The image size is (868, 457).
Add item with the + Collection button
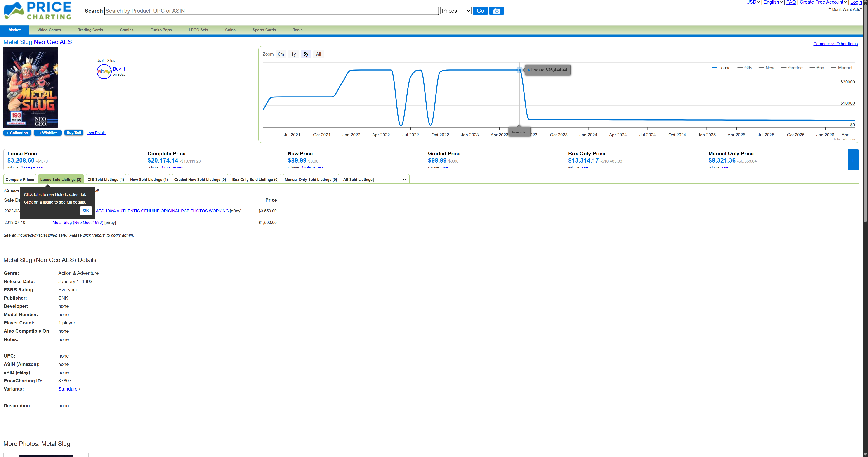(x=17, y=133)
